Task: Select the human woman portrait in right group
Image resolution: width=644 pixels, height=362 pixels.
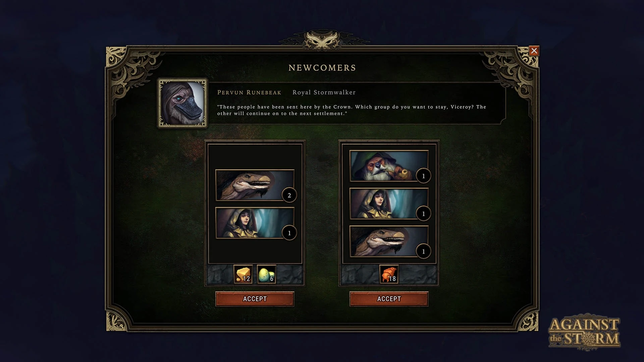Action: (x=389, y=203)
